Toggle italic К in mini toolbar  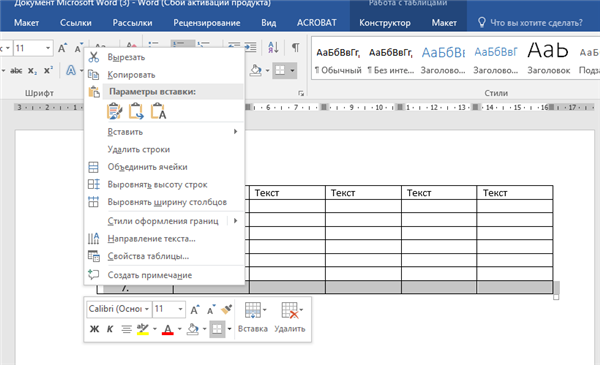pos(110,329)
